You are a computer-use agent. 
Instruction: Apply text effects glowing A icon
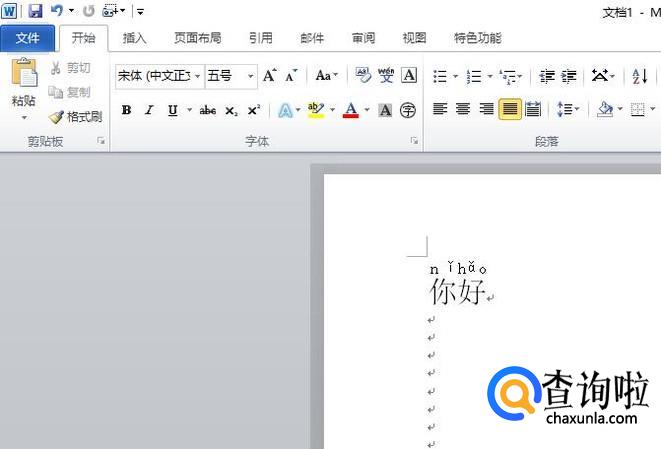[x=285, y=110]
